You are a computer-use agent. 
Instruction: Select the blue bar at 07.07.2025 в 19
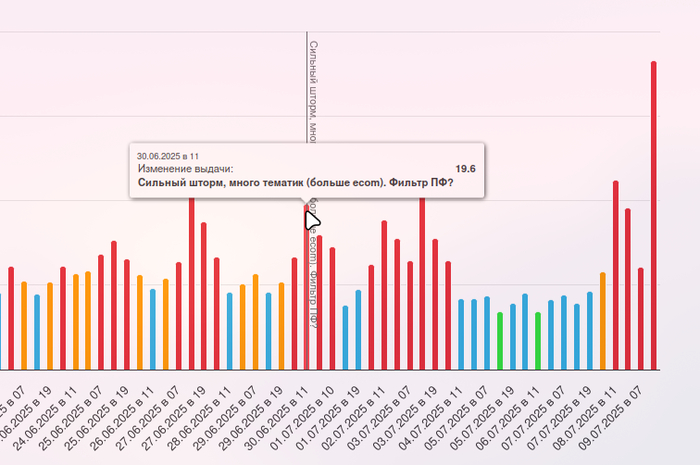[x=589, y=330]
